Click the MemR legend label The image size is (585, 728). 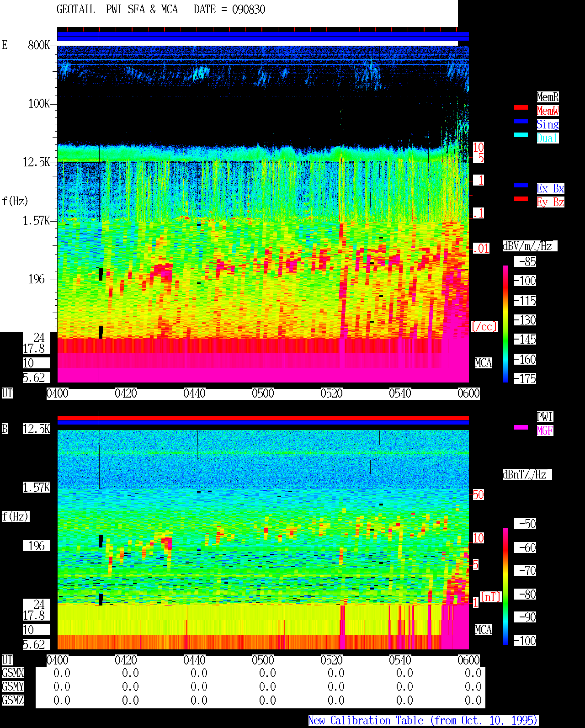click(x=548, y=97)
